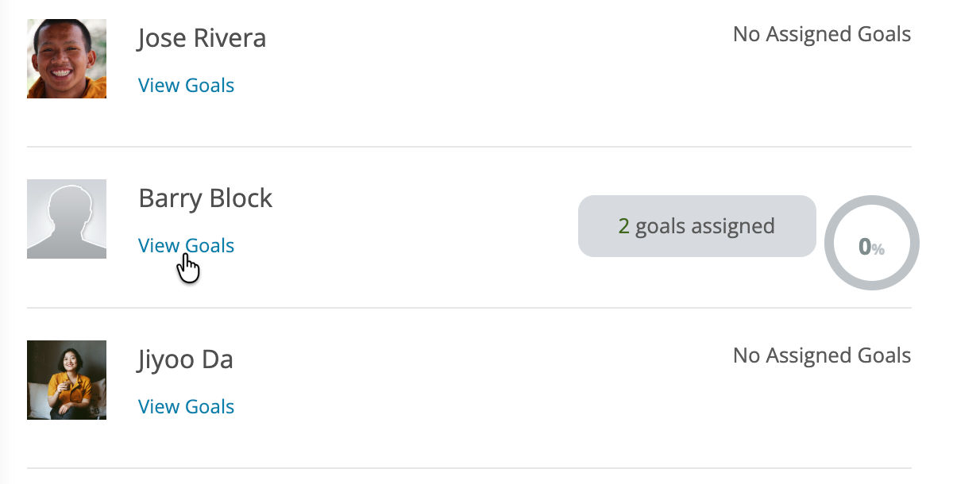Click Barry Block's placeholder silhouette avatar
The width and height of the screenshot is (980, 484).
click(x=67, y=219)
